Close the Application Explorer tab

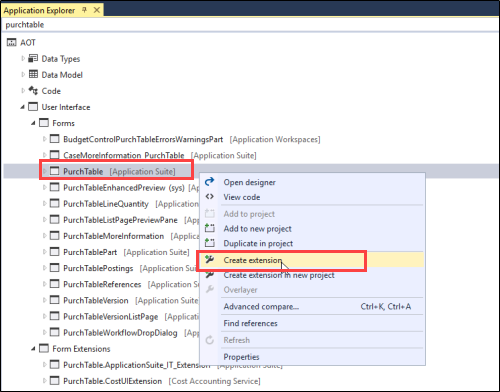pos(97,10)
